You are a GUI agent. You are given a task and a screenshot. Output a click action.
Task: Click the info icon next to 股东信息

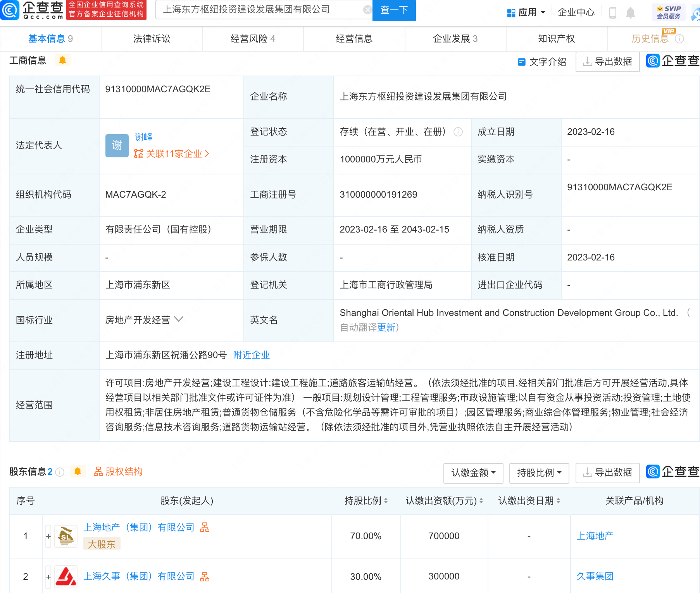[x=60, y=472]
